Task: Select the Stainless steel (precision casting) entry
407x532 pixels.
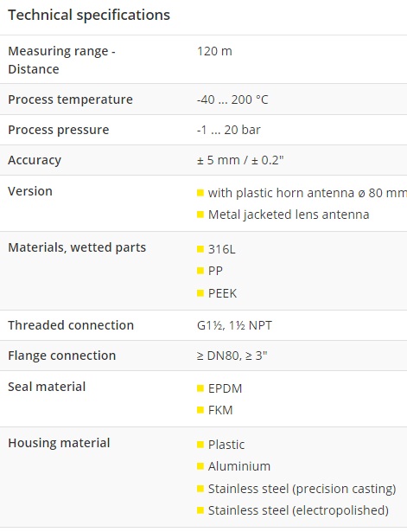Action: tap(302, 489)
